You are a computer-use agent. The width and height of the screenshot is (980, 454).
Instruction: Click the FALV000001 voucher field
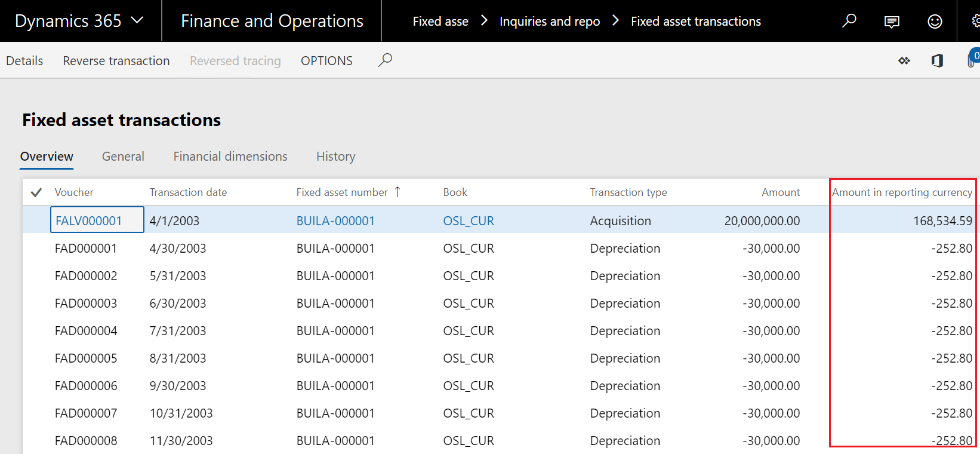click(97, 220)
